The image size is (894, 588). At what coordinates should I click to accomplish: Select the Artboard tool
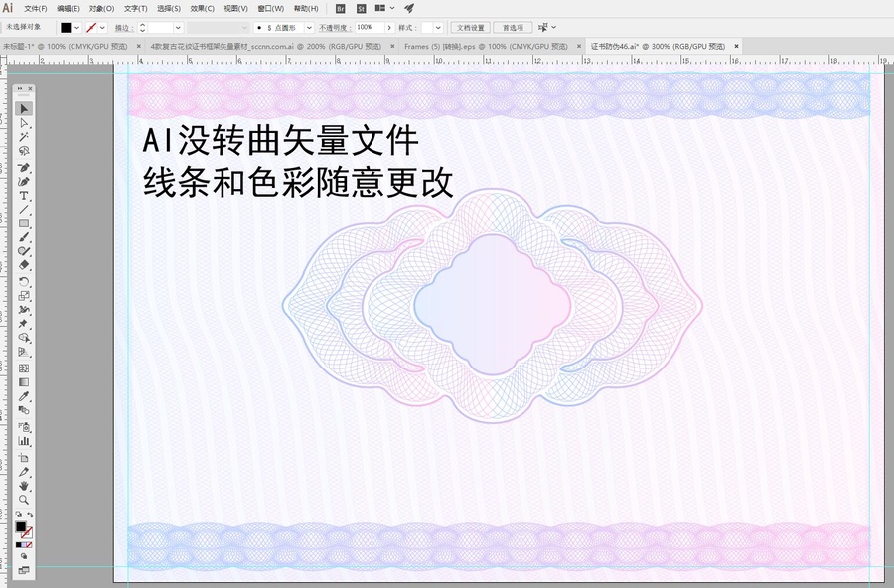coord(24,458)
